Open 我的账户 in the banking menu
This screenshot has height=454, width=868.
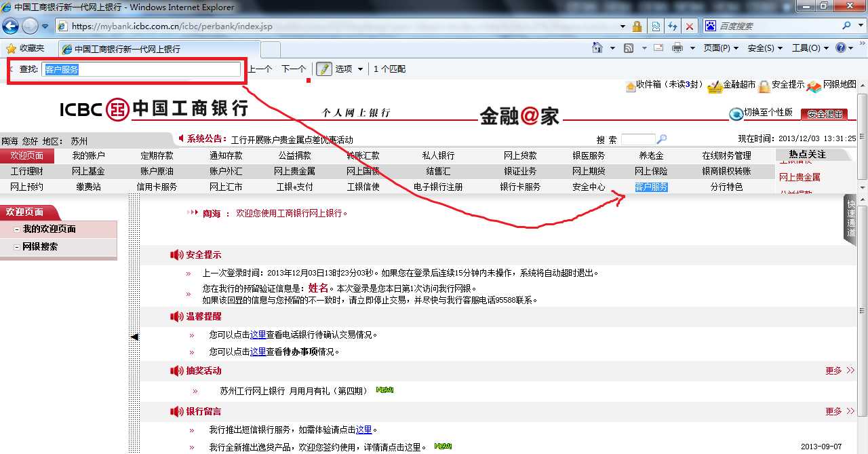click(x=89, y=156)
